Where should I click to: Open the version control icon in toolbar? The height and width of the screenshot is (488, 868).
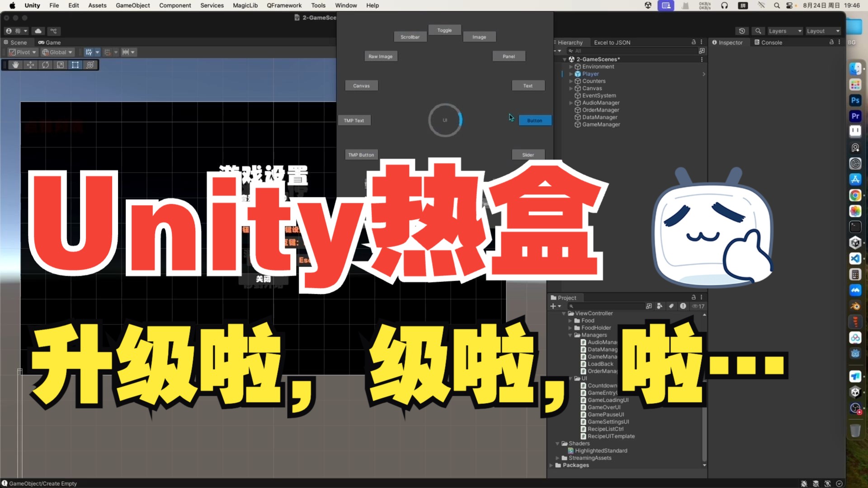point(53,31)
